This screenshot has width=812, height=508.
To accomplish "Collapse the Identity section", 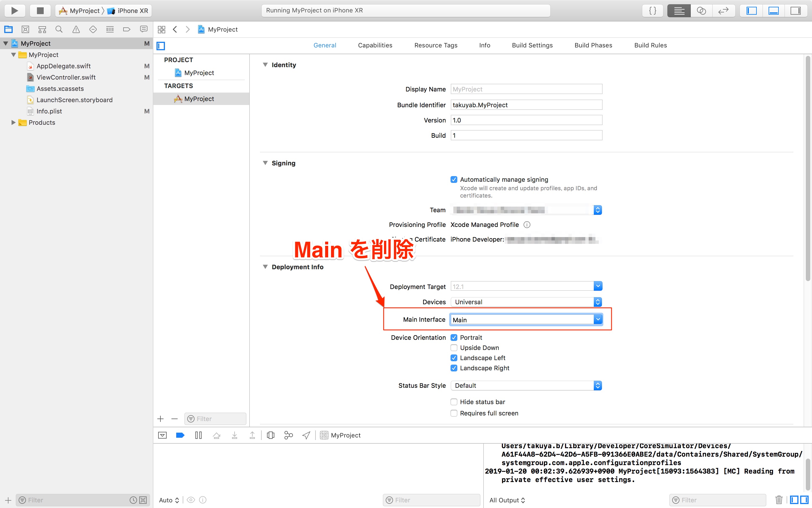I will pyautogui.click(x=265, y=65).
